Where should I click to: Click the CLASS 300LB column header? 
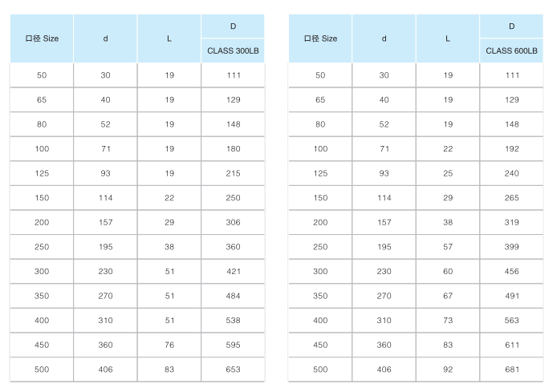233,51
